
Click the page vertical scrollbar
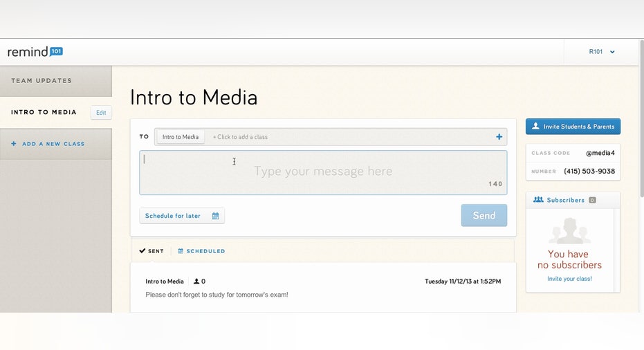pyautogui.click(x=641, y=119)
